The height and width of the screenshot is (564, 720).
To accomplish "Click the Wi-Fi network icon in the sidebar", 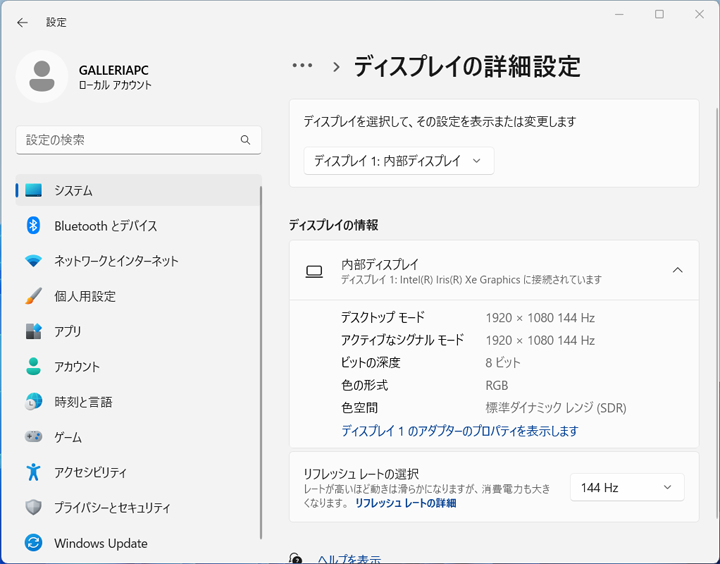I will point(33,261).
